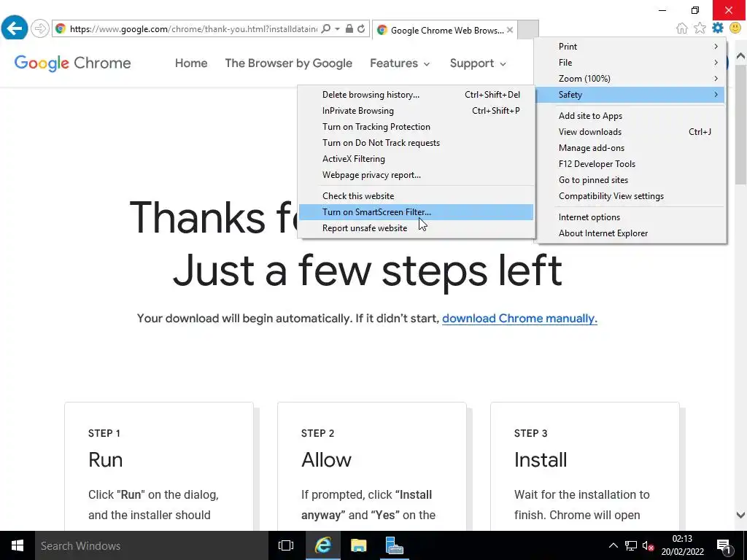The width and height of the screenshot is (747, 560).
Task: Open Task View on taskbar
Action: 286,545
